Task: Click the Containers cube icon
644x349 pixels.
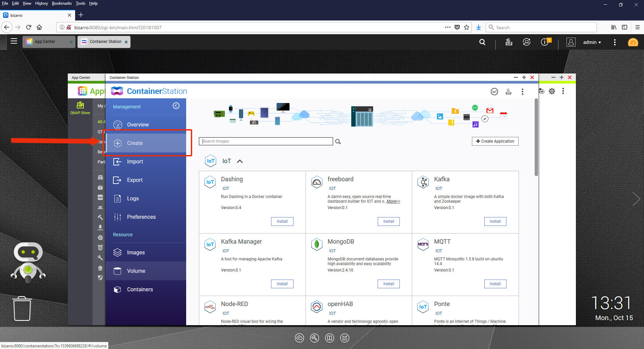Action: click(117, 289)
